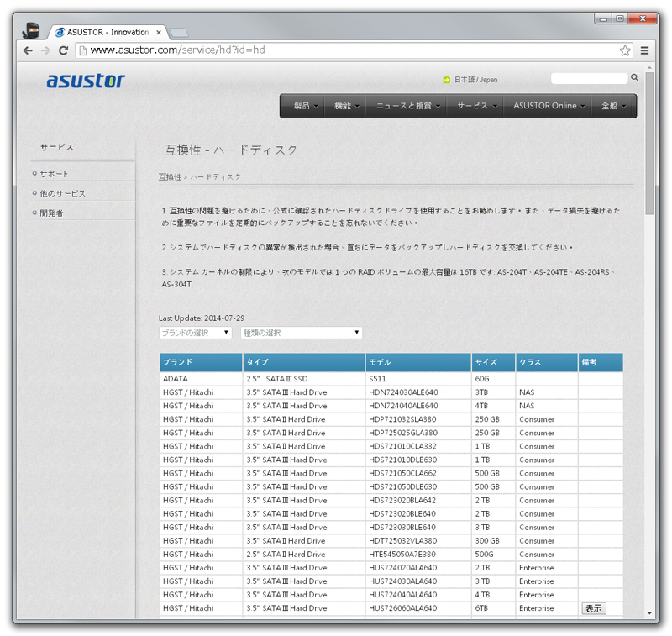
Task: Open the 機能 navigation menu
Action: 346,106
